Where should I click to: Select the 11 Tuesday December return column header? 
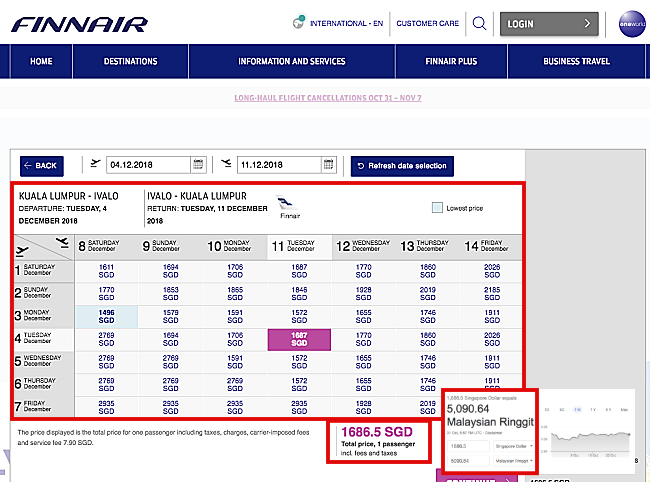(x=299, y=246)
